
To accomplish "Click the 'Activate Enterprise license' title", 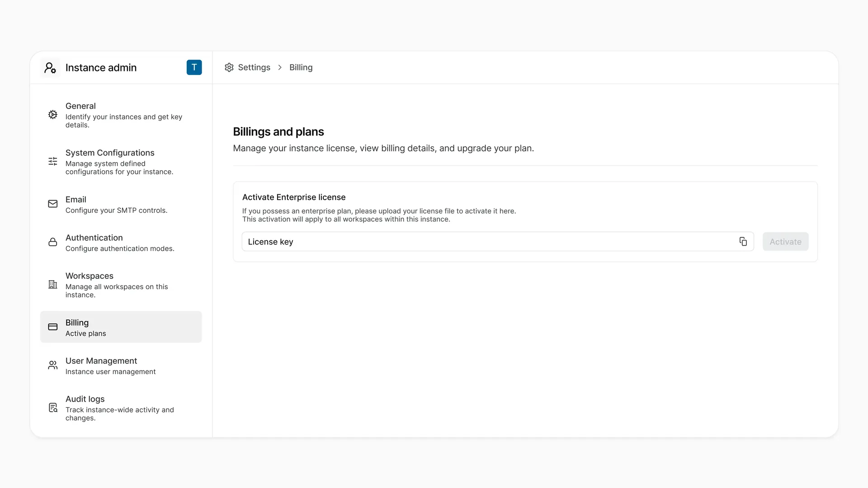I will 294,197.
